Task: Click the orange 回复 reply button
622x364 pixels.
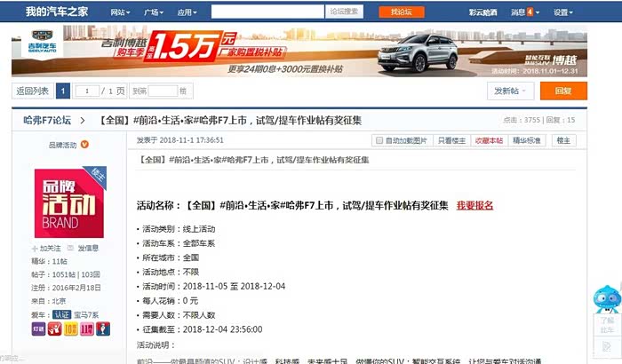Action: pos(563,91)
